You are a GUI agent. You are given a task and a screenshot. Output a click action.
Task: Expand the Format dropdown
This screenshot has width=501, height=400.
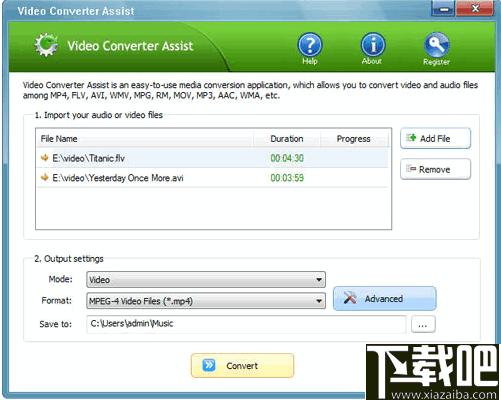[206, 301]
